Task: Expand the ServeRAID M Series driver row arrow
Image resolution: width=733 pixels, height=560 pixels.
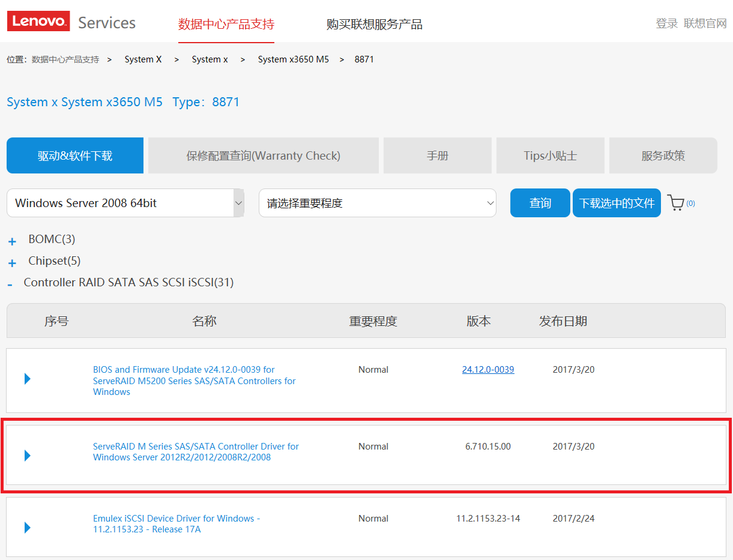Action: [27, 456]
